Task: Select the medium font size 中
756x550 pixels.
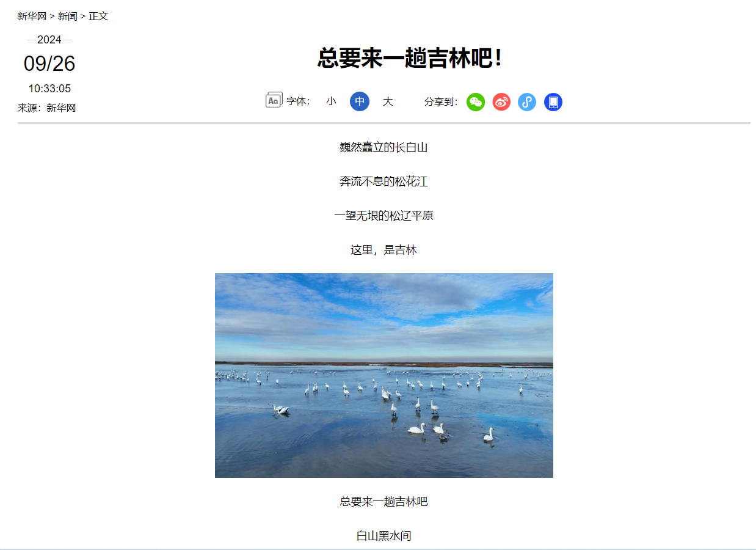Action: pyautogui.click(x=360, y=101)
